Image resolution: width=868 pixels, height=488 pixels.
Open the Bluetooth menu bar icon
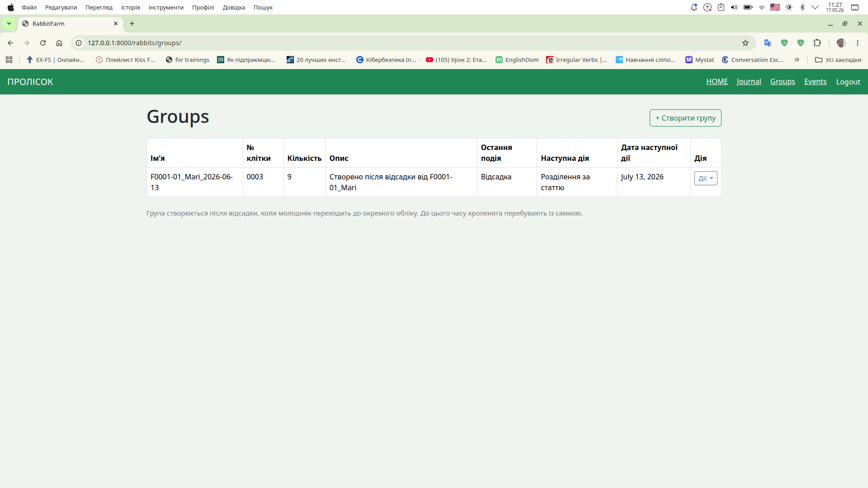[x=802, y=7]
